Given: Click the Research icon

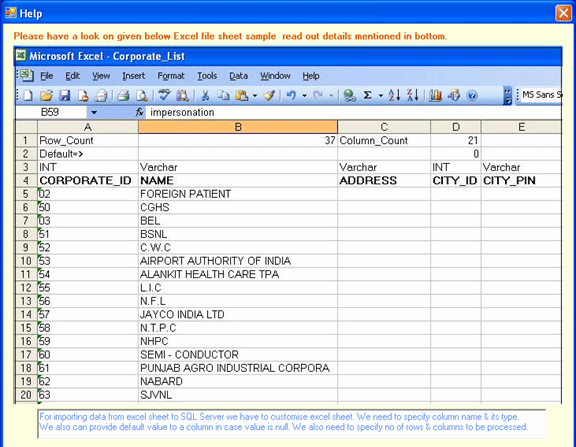Looking at the screenshot, I should (183, 96).
